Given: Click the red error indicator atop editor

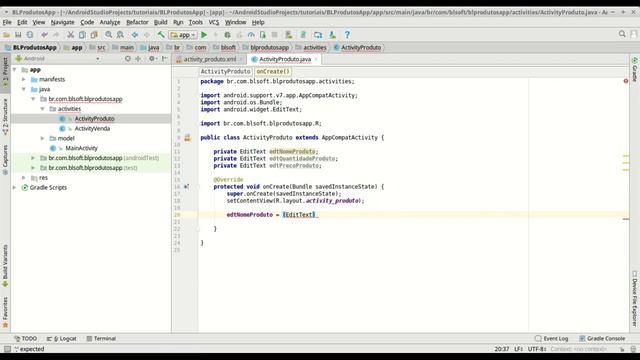Looking at the screenshot, I should [626, 81].
